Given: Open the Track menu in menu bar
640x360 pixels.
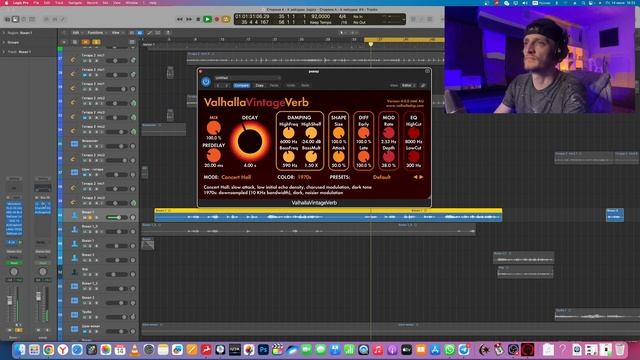Looking at the screenshot, I should [x=59, y=2].
